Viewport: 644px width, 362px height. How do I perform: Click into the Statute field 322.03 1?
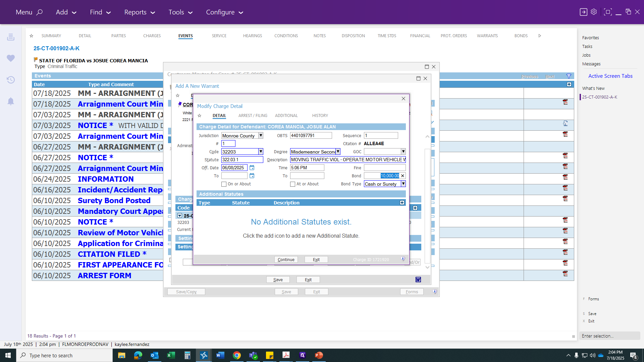242,160
